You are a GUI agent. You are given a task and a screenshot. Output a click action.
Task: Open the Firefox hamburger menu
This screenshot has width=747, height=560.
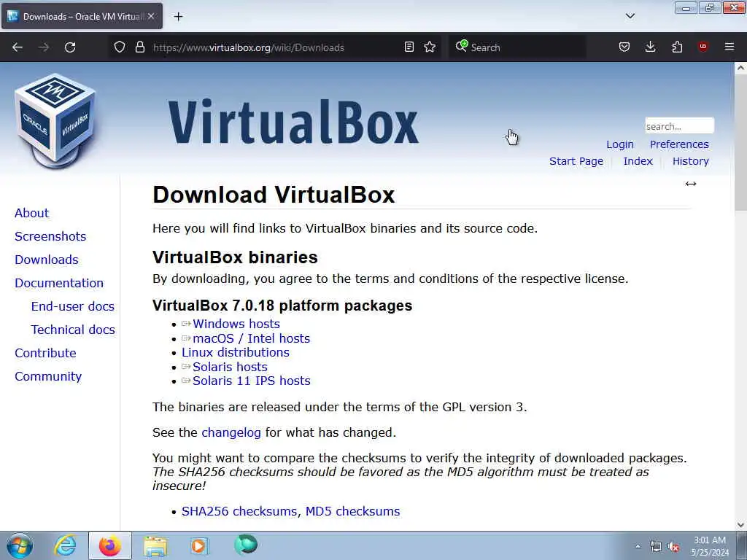[x=729, y=47]
